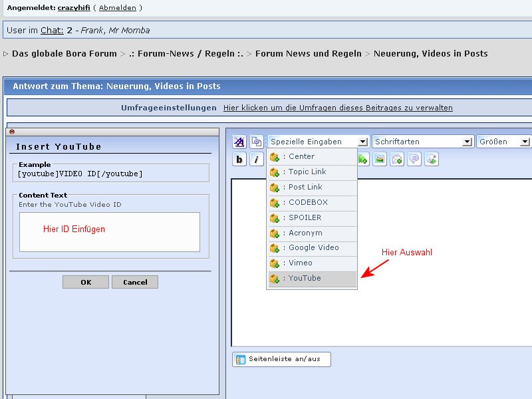Screen dimensions: 532x399
Task: Click the Abmelden logout link
Action: point(118,7)
